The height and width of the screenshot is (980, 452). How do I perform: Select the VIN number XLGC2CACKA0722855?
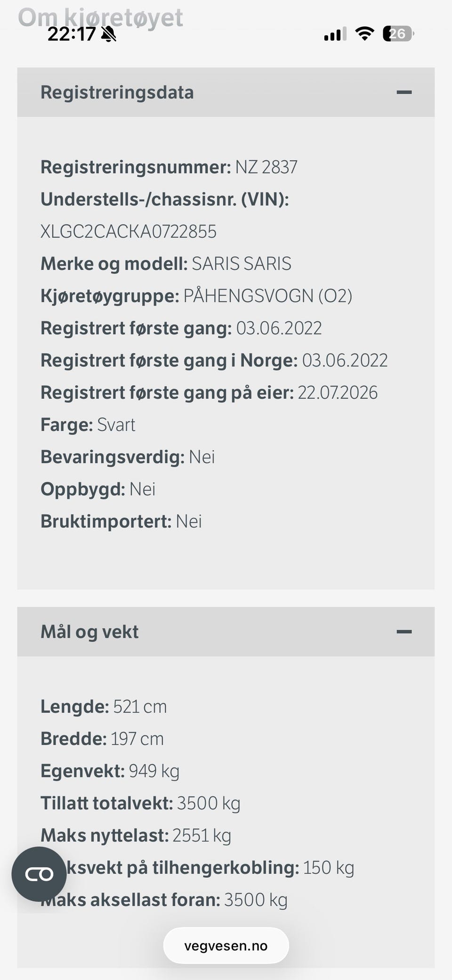click(129, 231)
